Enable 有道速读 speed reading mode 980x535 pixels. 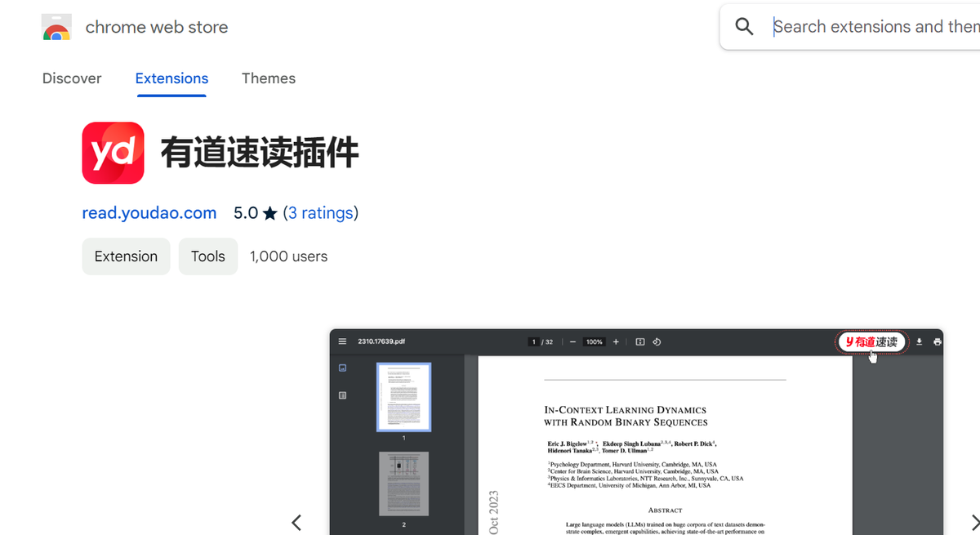click(871, 341)
